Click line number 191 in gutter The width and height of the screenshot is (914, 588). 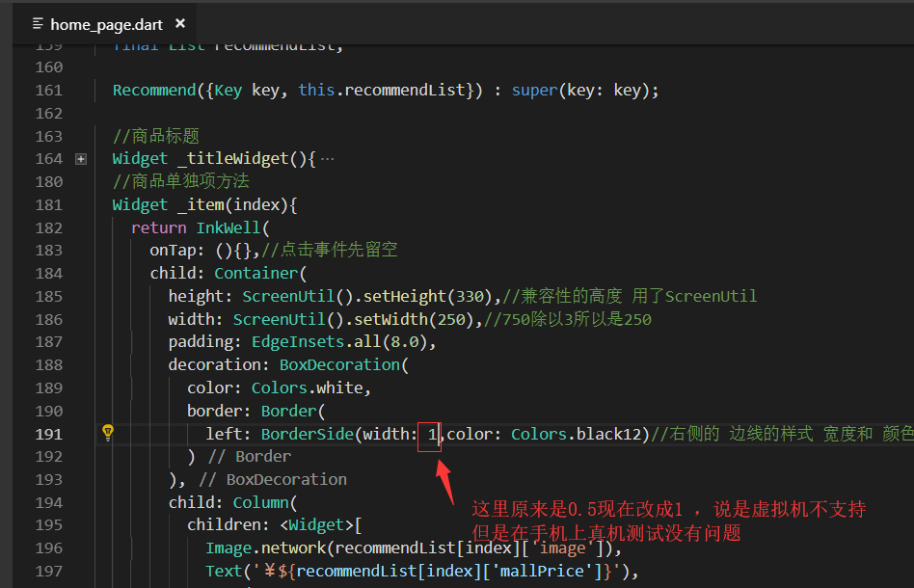(x=49, y=434)
